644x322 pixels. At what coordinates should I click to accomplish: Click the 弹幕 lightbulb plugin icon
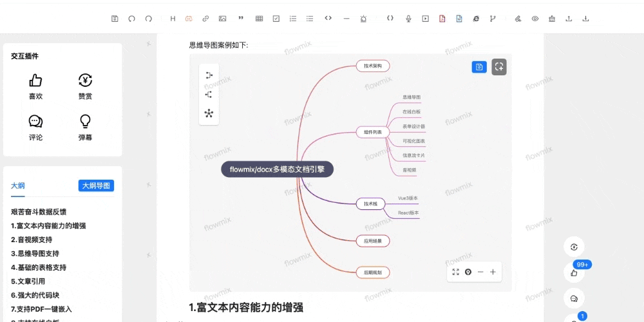(85, 121)
